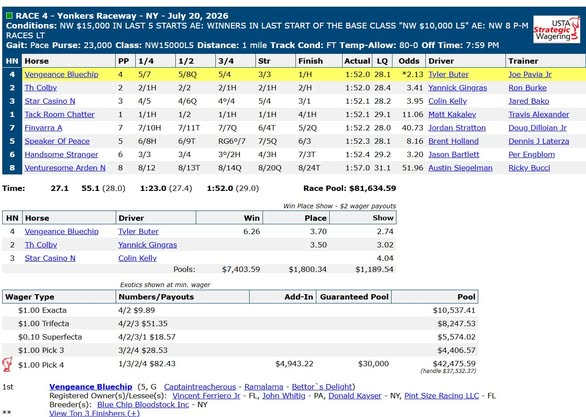Open driver Brent Holland profile

click(x=453, y=141)
